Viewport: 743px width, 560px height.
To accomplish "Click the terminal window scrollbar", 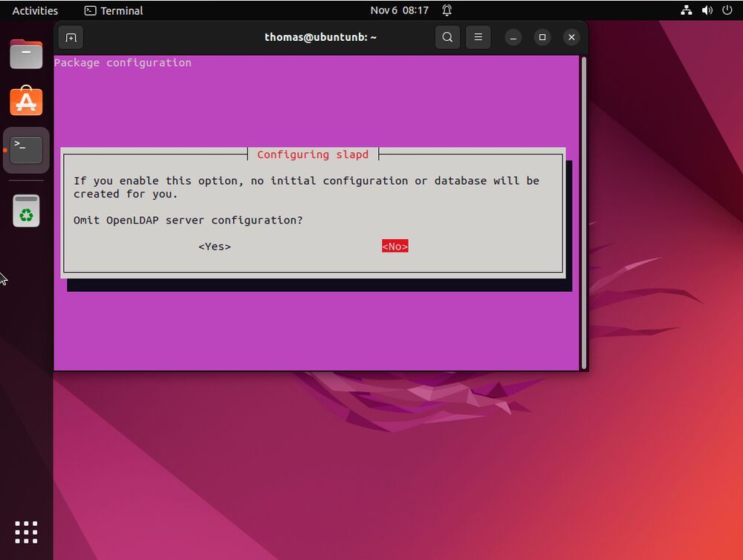I will click(583, 208).
